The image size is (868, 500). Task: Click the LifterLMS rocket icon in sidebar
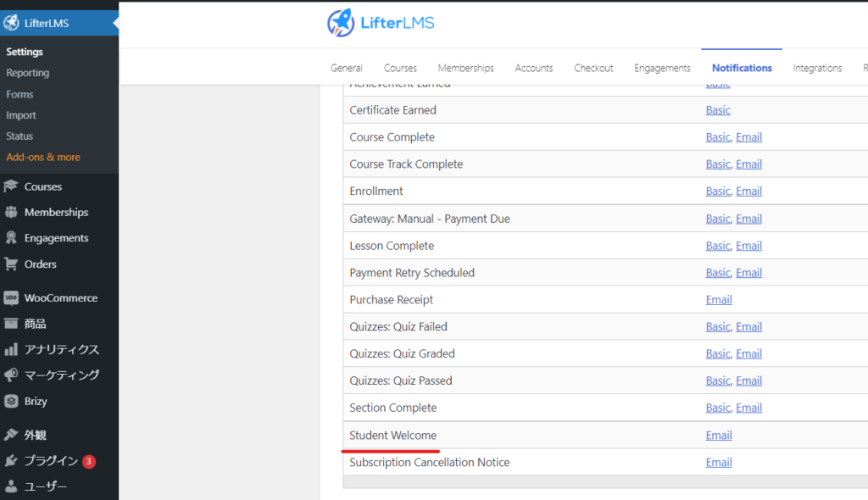coord(11,23)
